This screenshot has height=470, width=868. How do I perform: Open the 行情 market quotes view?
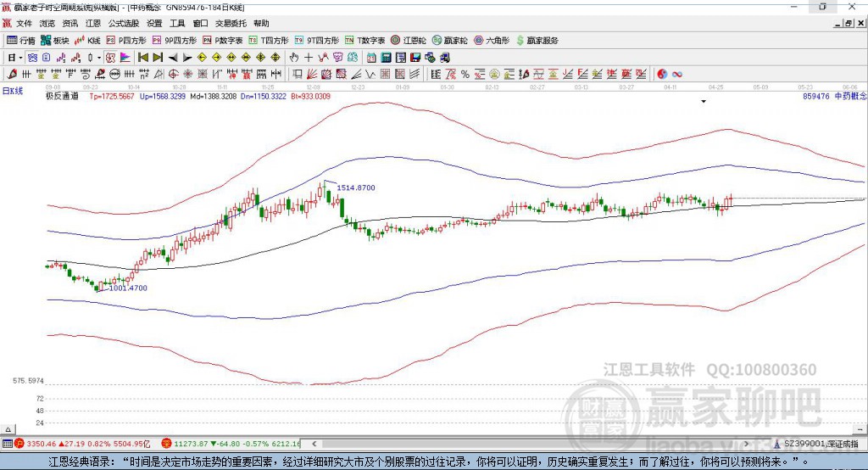point(21,40)
